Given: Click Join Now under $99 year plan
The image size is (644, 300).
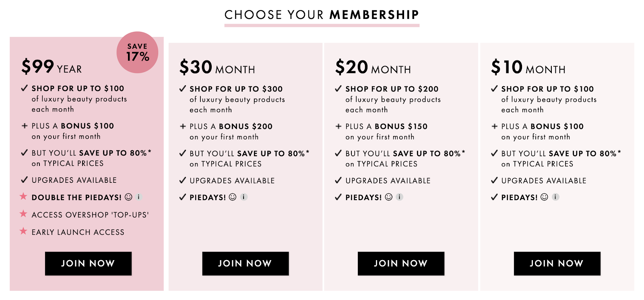Looking at the screenshot, I should pos(88,263).
